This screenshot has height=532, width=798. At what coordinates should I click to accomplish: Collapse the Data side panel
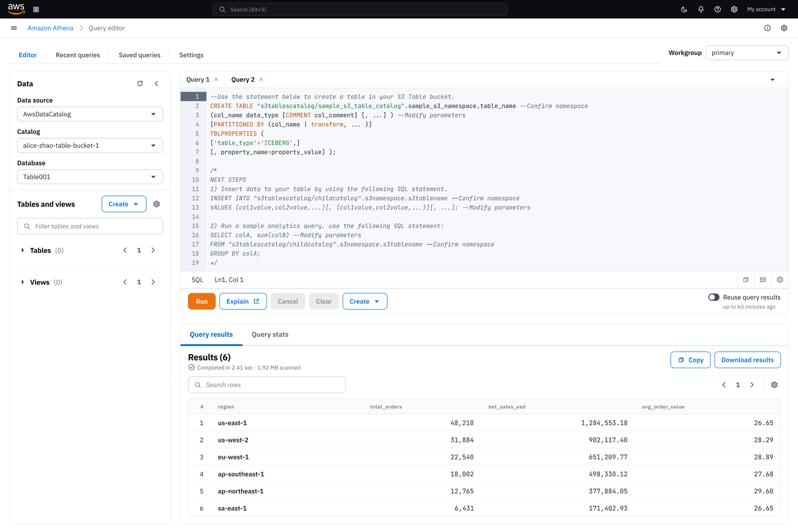point(156,83)
